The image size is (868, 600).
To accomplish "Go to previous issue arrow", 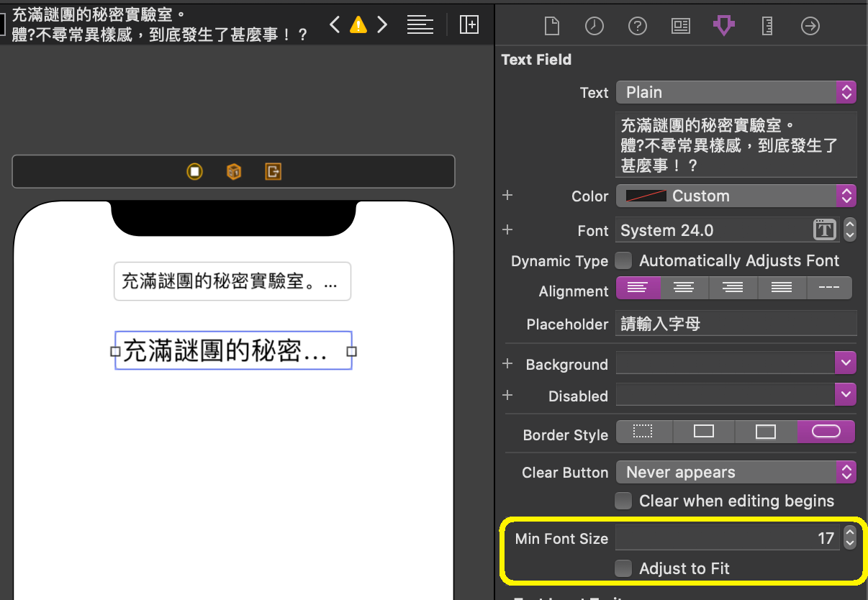I will point(335,25).
